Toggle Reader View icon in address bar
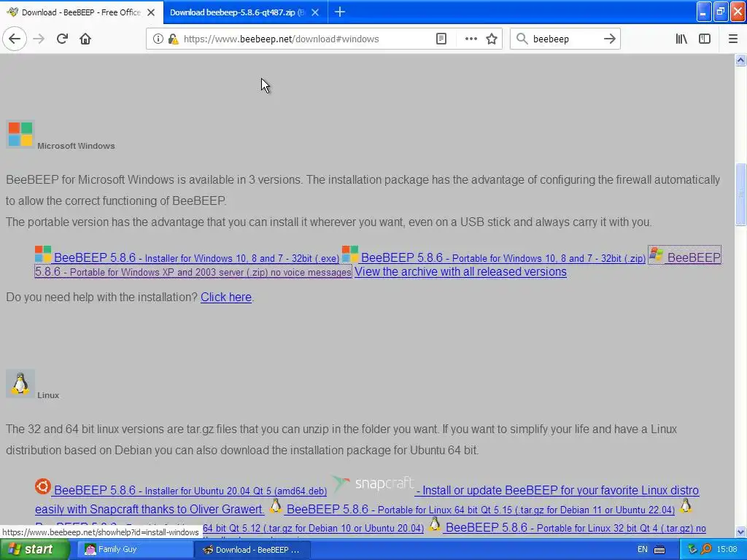The height and width of the screenshot is (560, 747). click(x=441, y=39)
